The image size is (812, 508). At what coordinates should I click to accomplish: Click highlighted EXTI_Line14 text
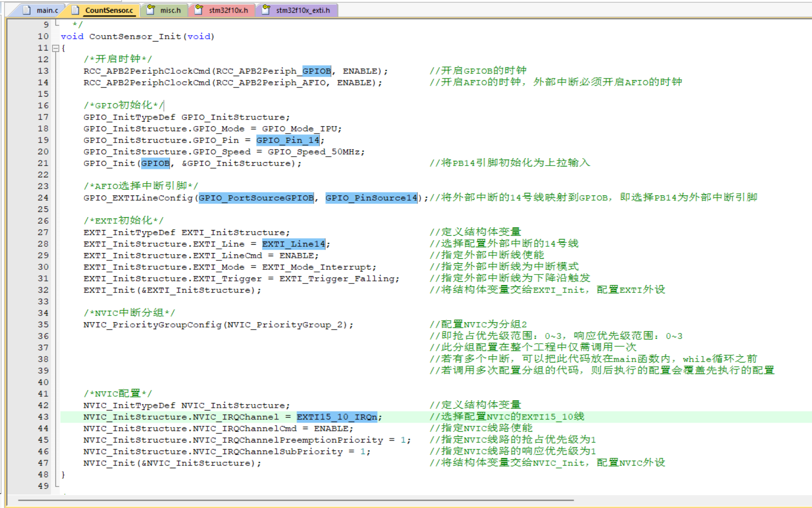294,244
